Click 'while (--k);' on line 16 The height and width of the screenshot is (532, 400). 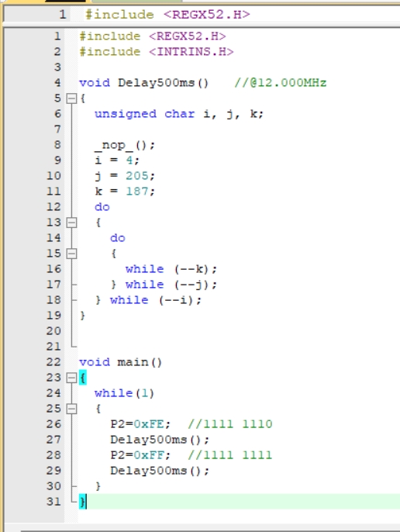coord(171,269)
